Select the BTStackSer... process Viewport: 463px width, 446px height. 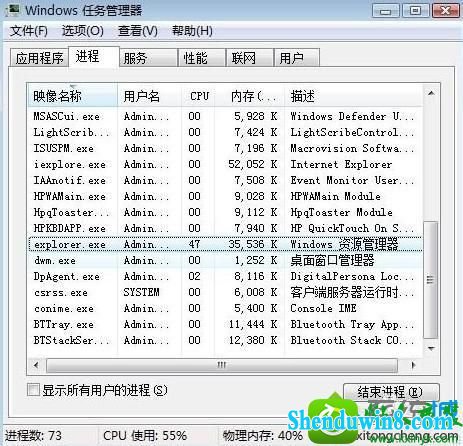click(225, 340)
